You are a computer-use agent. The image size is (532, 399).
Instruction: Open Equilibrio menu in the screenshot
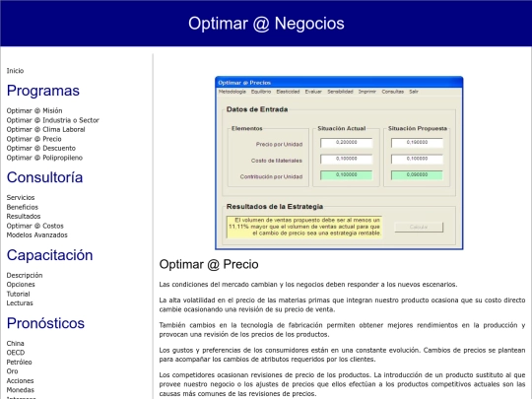click(261, 92)
